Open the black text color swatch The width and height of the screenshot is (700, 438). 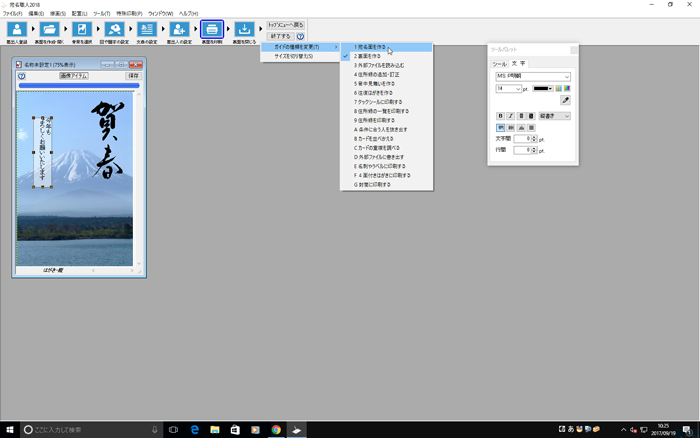543,89
